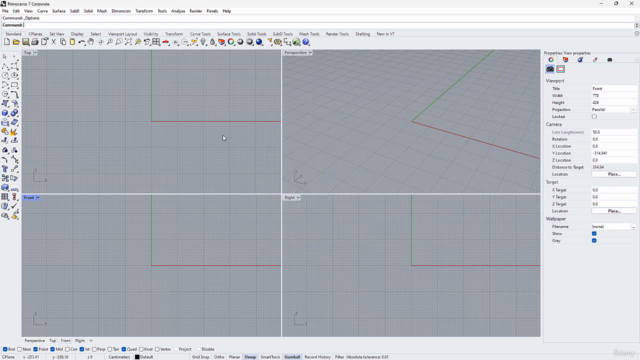This screenshot has height=360, width=640.
Task: Uncheck the Wallpaper Gray checkbox
Action: click(x=594, y=240)
